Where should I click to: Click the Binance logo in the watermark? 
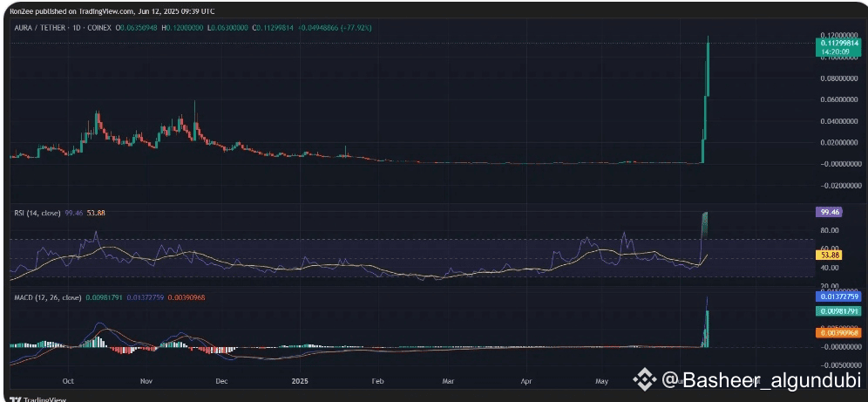click(644, 379)
